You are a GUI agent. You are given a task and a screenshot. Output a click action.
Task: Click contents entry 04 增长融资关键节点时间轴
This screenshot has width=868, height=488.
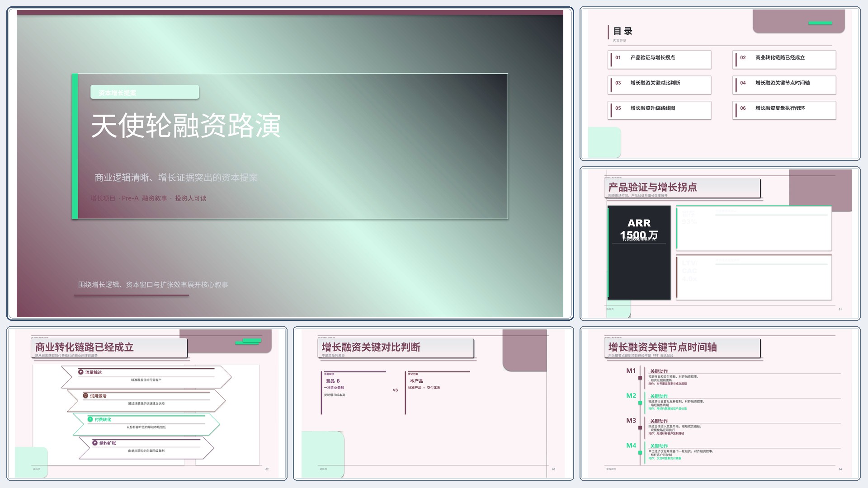784,84
